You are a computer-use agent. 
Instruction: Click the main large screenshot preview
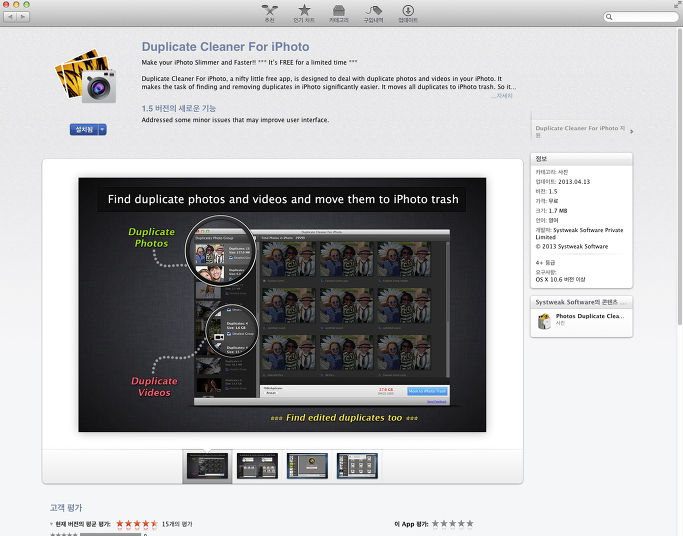pyautogui.click(x=282, y=305)
